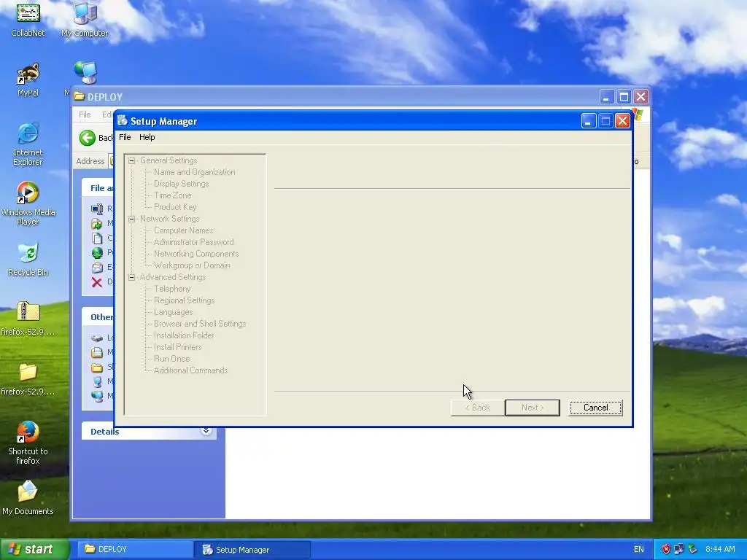Select Computer Names tree item
This screenshot has height=560, width=747.
[x=183, y=230]
